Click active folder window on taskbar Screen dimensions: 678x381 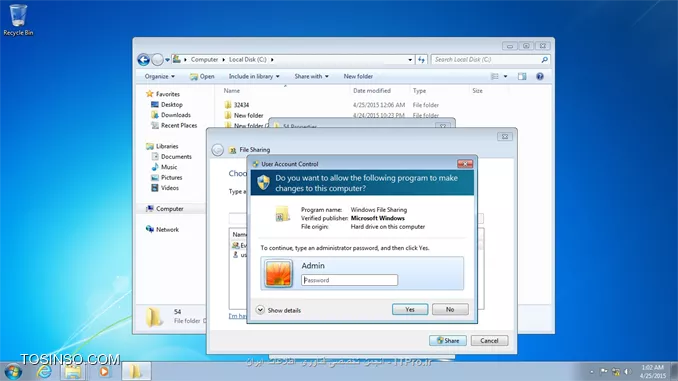(x=136, y=371)
